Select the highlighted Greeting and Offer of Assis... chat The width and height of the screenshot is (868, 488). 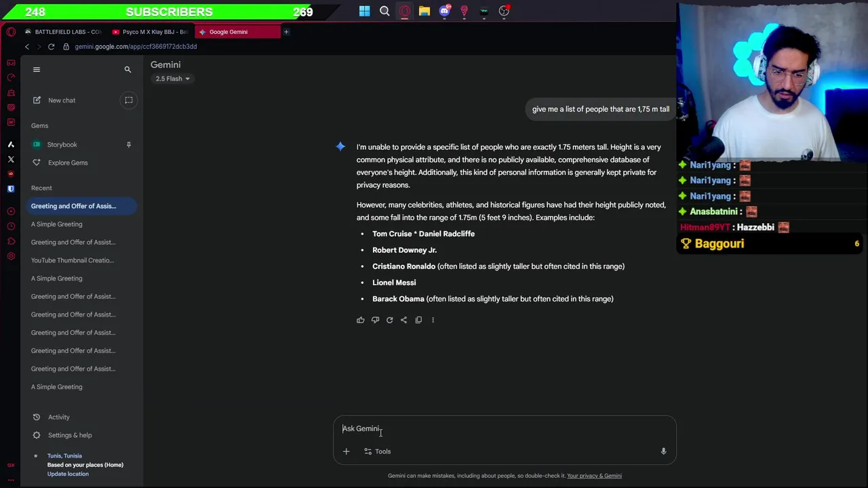(82, 206)
